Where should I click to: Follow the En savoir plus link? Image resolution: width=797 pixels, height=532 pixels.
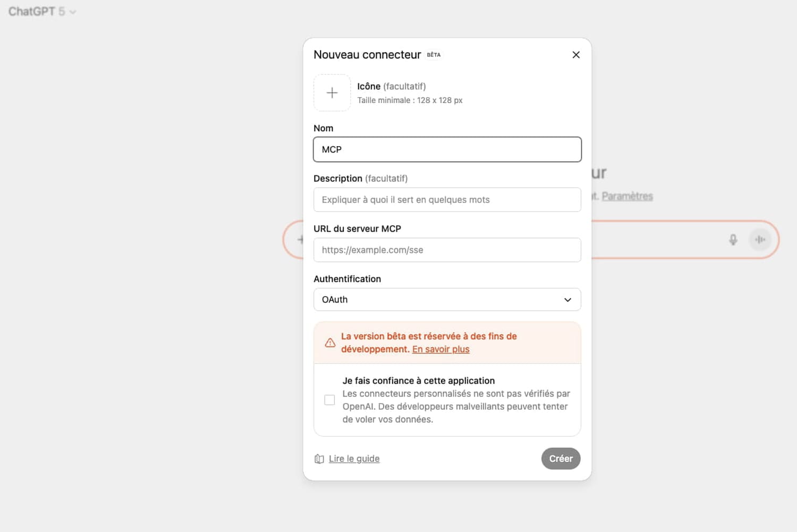point(440,349)
